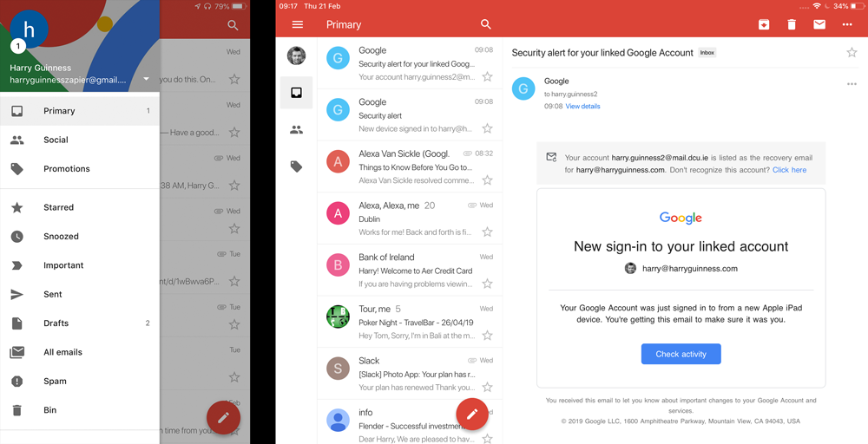Star the topmost email in the dimmed phone list
The width and height of the screenshot is (868, 444).
click(x=234, y=79)
